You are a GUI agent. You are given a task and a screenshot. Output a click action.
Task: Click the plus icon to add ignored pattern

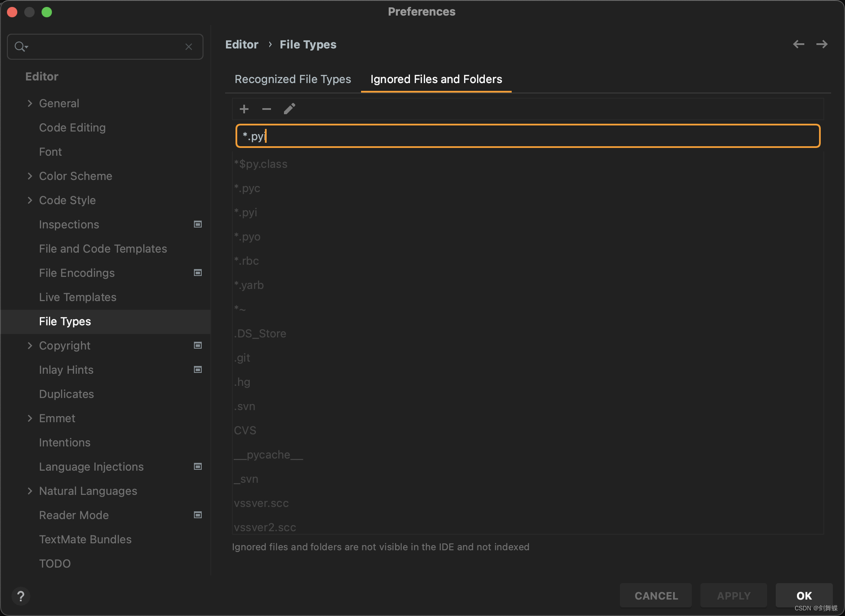click(244, 109)
